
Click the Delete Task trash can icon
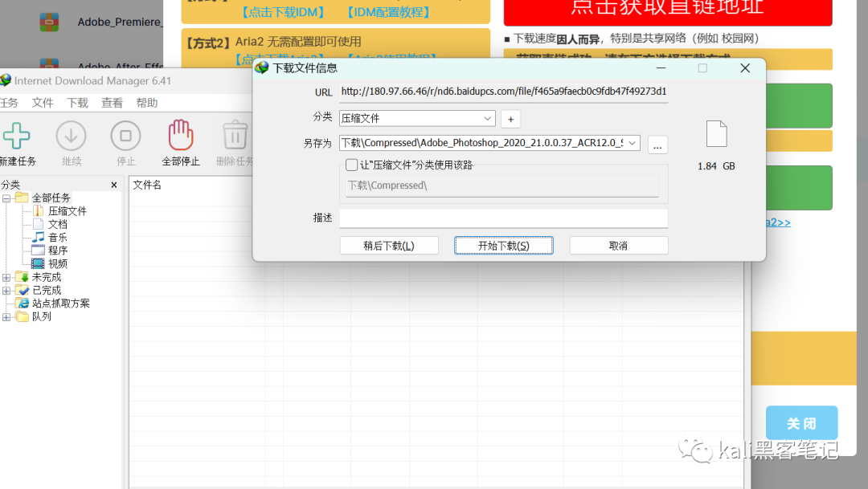235,135
